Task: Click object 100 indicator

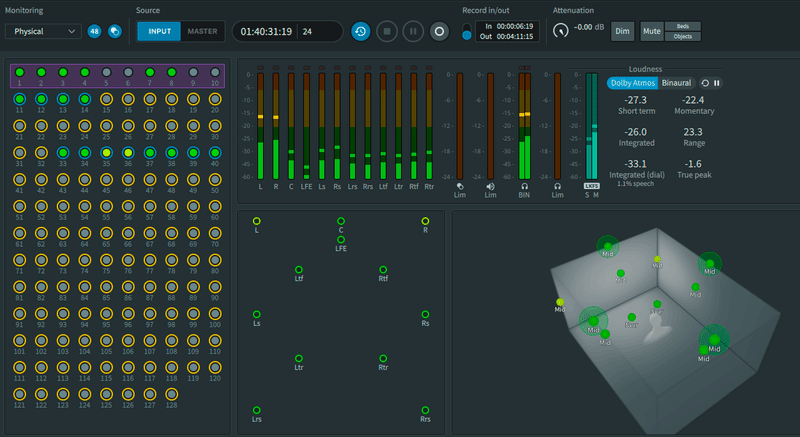Action: (x=215, y=314)
